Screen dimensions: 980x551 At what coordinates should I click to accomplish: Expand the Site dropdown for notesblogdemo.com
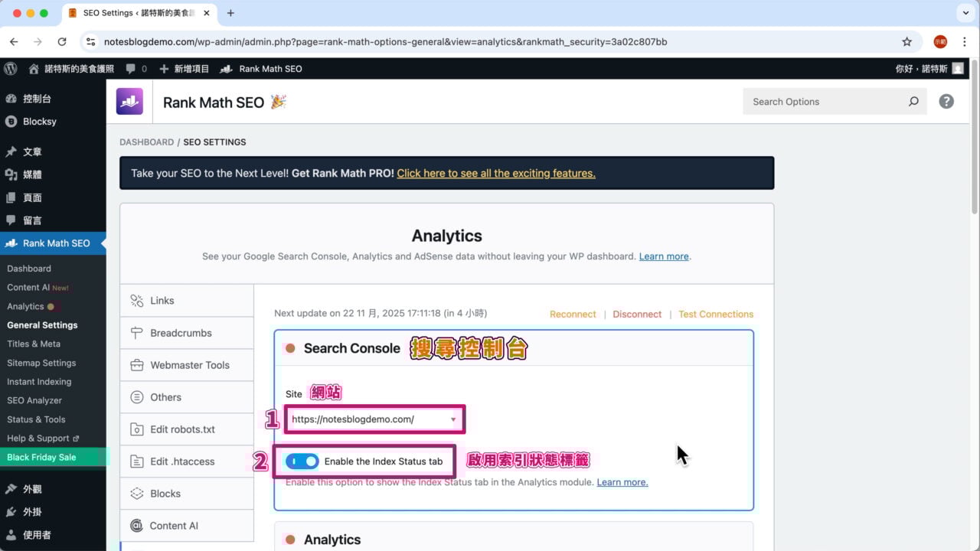coord(374,419)
